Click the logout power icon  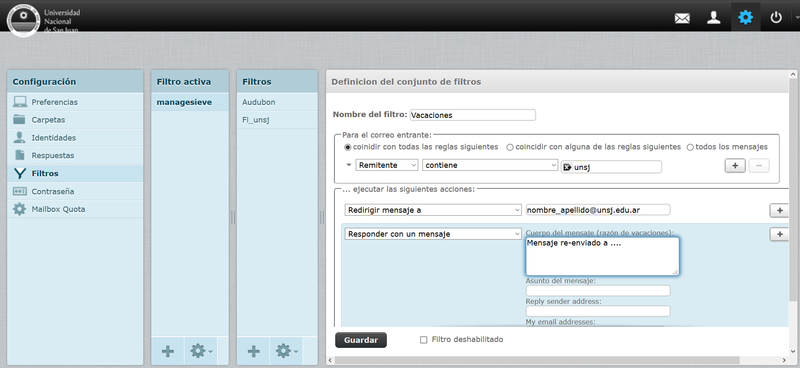point(776,18)
